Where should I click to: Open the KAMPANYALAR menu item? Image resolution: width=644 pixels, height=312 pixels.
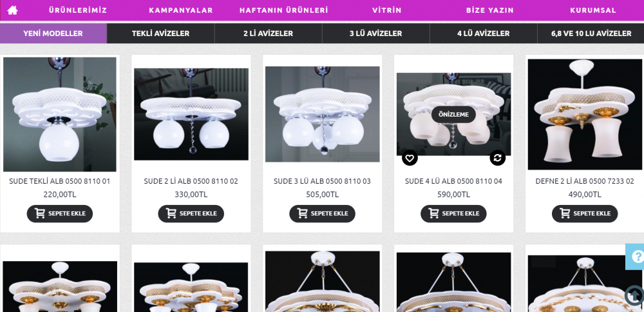[181, 10]
